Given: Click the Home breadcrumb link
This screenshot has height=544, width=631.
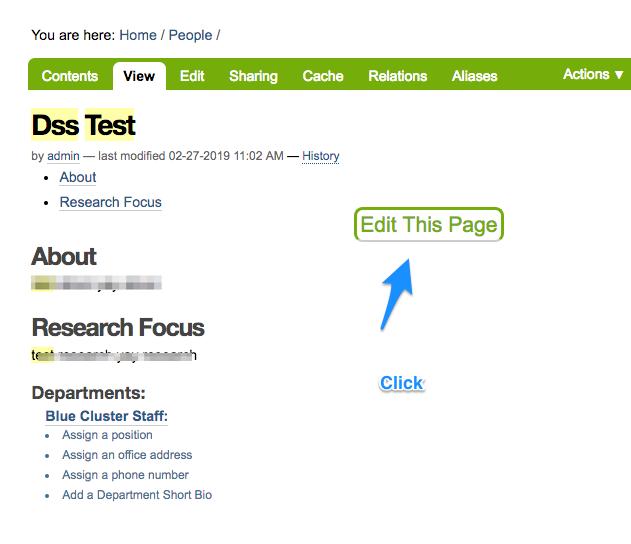Looking at the screenshot, I should (138, 35).
